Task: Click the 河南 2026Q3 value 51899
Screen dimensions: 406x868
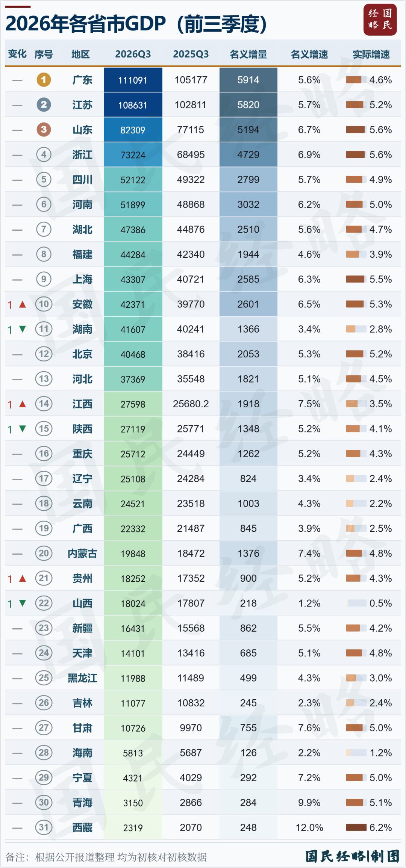Action: point(133,205)
